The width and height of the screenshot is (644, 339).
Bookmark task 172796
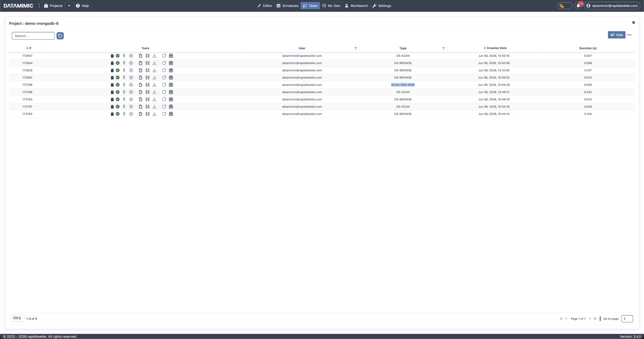click(x=124, y=92)
